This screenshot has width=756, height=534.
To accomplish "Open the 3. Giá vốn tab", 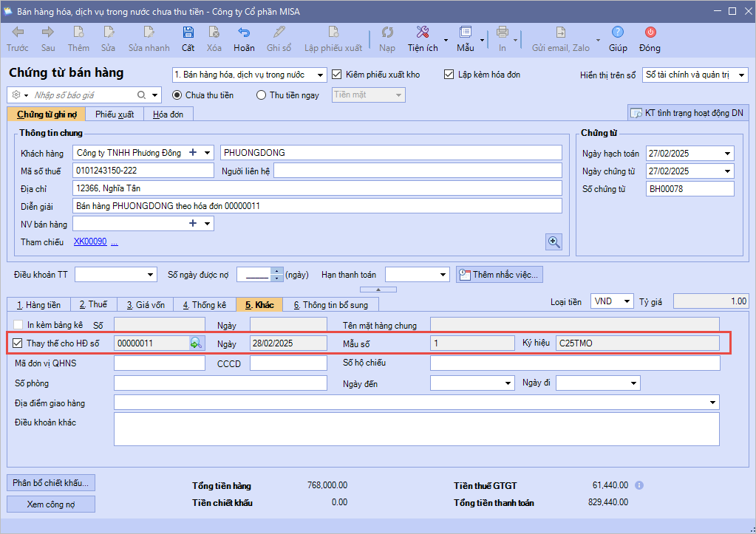I will click(146, 304).
